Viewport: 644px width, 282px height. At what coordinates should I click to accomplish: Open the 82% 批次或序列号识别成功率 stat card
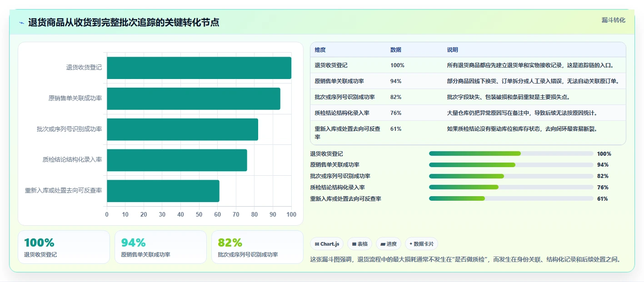(257, 247)
